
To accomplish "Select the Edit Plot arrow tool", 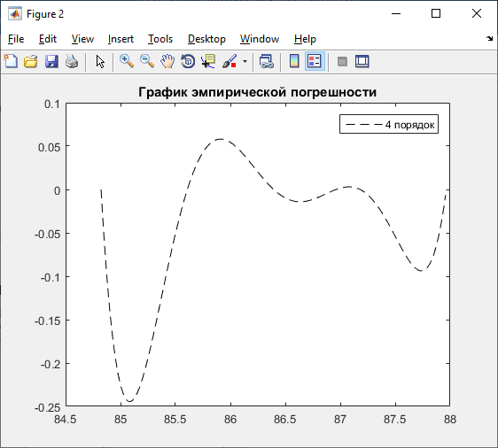I will pos(100,61).
